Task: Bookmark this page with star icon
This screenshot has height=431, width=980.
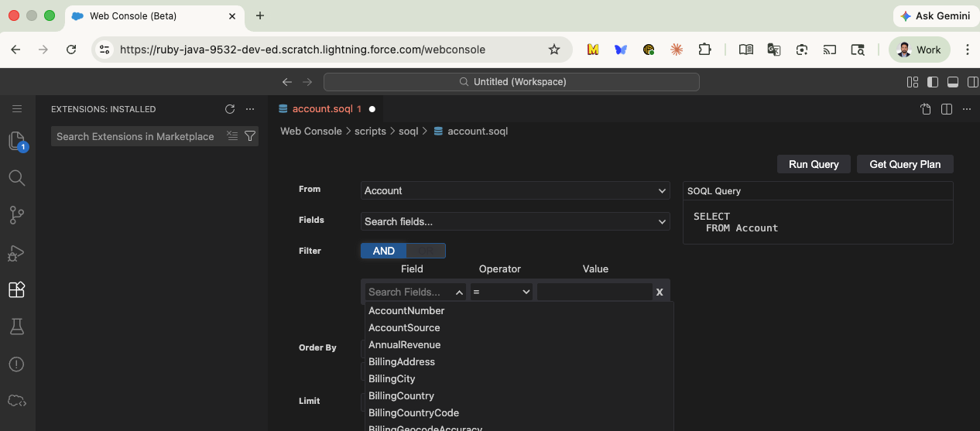Action: pos(554,50)
